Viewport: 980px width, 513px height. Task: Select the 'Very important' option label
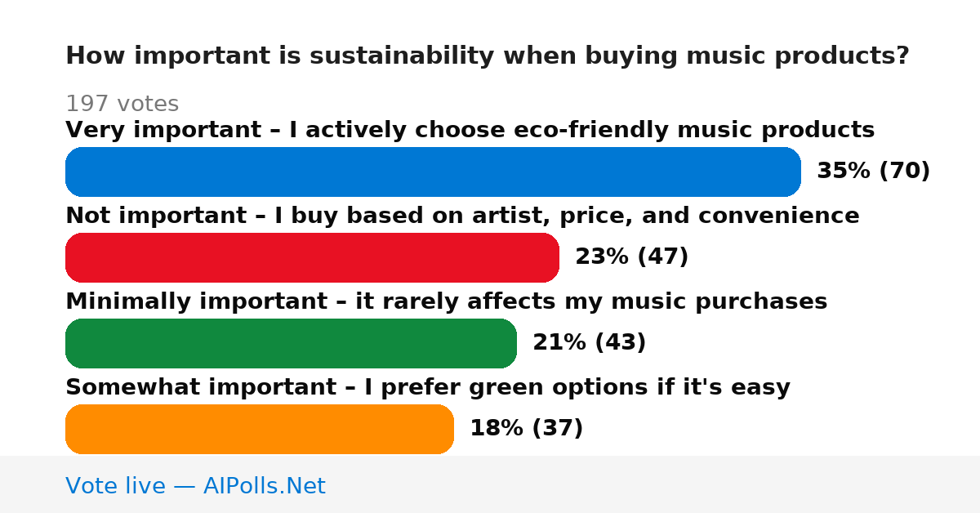point(470,130)
